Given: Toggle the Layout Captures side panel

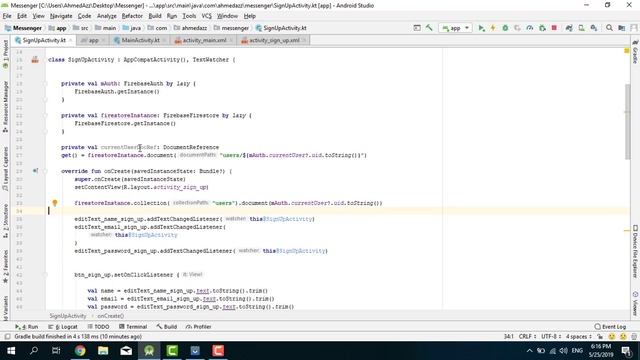Looking at the screenshot, I should click(5, 168).
